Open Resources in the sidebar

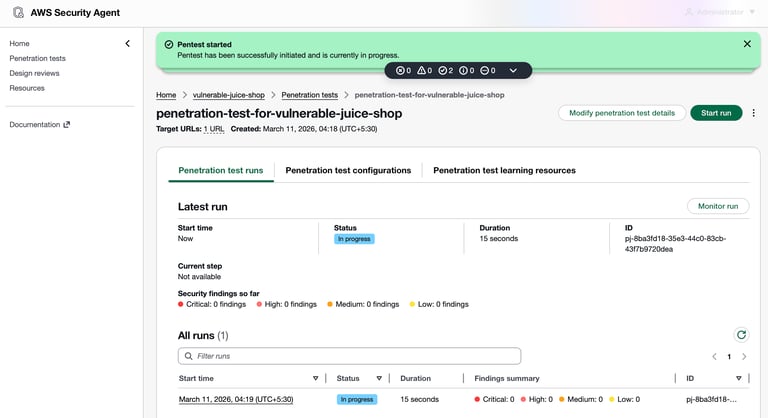tap(27, 88)
